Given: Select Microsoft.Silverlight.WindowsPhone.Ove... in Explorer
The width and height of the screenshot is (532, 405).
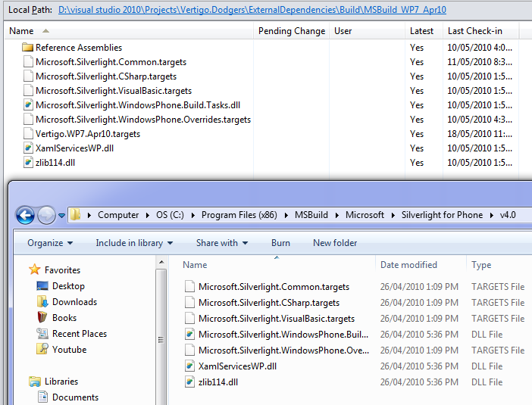Looking at the screenshot, I should [x=283, y=350].
